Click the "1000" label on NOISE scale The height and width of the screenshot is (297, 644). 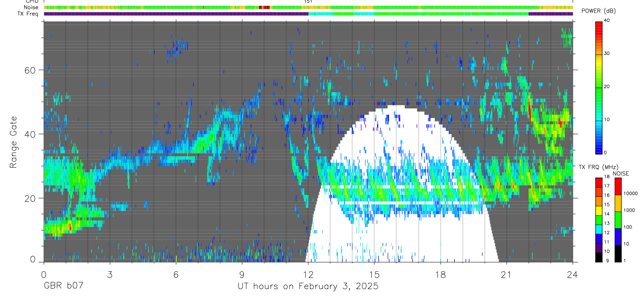tap(629, 210)
